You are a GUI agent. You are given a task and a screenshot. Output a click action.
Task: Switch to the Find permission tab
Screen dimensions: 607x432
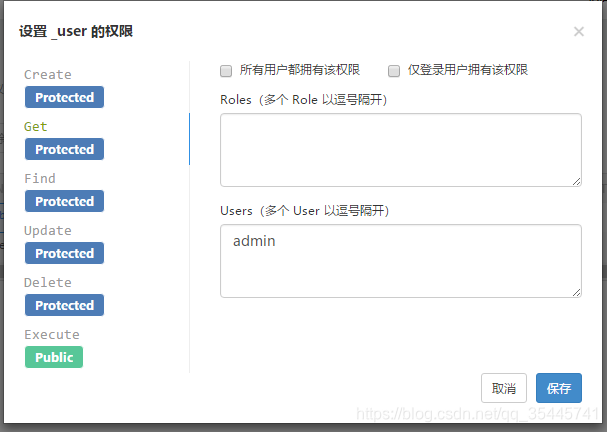tap(40, 178)
